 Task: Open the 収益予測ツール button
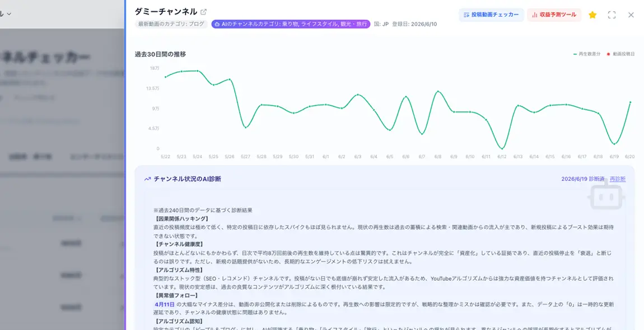point(554,15)
